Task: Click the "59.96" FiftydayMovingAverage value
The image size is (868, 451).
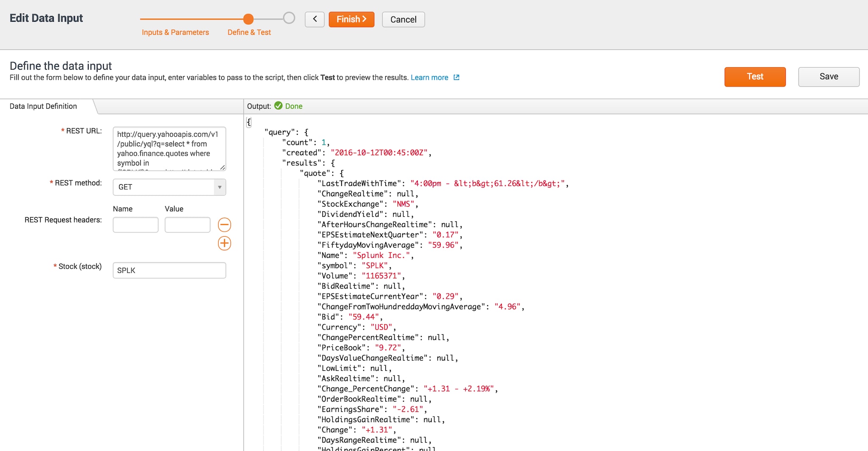Action: click(443, 245)
